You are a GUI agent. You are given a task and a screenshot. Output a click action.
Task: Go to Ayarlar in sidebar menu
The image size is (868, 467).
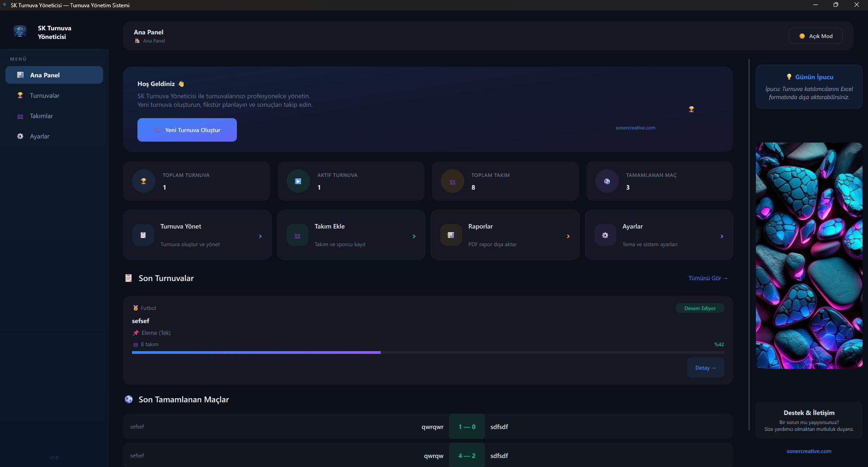click(39, 136)
